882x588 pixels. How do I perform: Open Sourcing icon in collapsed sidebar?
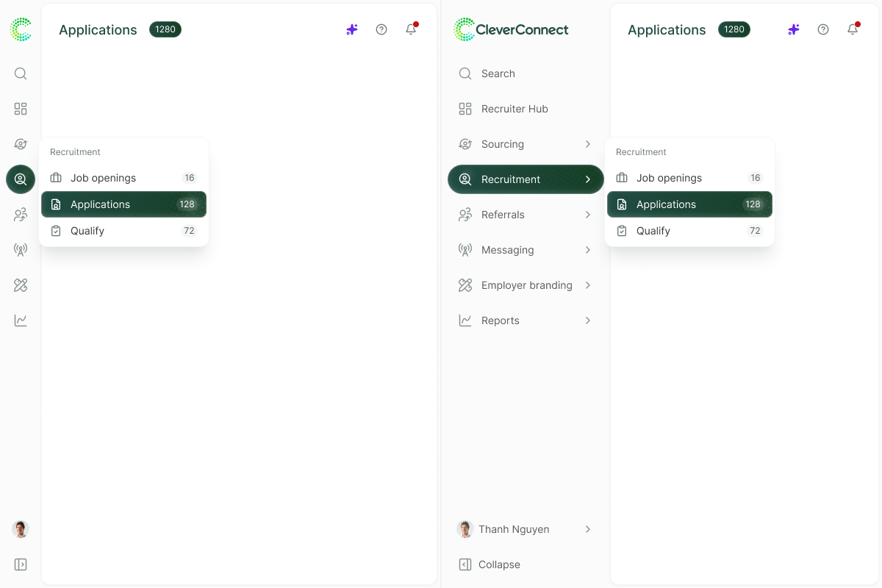(21, 144)
